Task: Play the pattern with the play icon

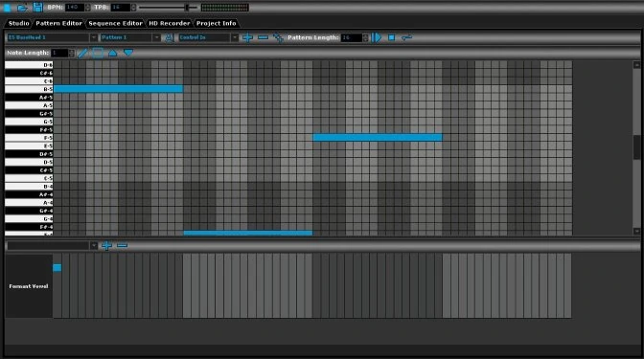Action: pos(377,37)
